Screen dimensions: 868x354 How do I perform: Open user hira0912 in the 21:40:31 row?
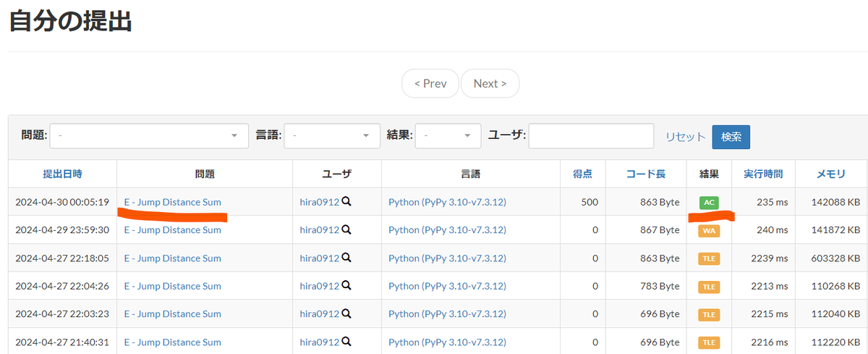pos(320,342)
